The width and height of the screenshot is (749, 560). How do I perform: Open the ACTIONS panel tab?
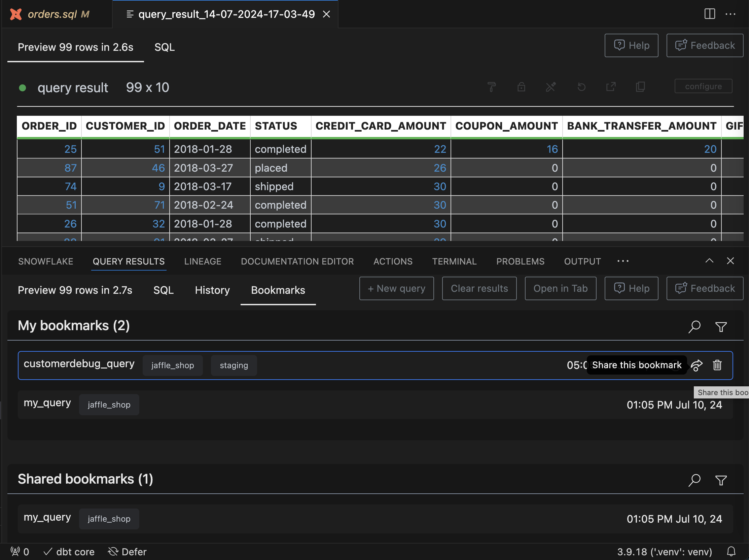tap(393, 261)
